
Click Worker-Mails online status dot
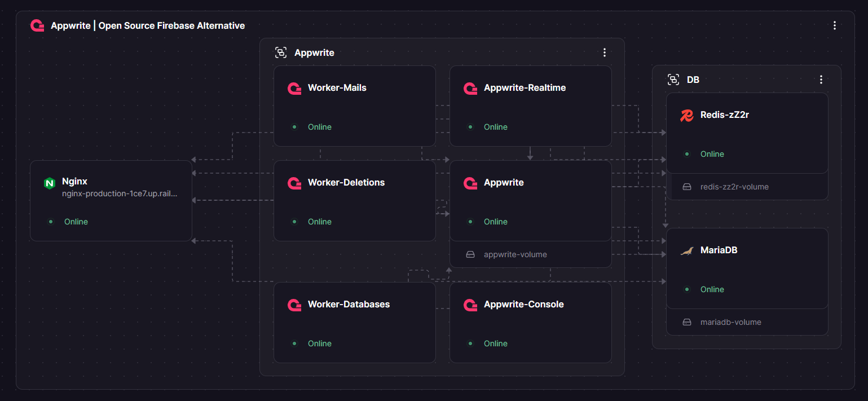pyautogui.click(x=294, y=127)
